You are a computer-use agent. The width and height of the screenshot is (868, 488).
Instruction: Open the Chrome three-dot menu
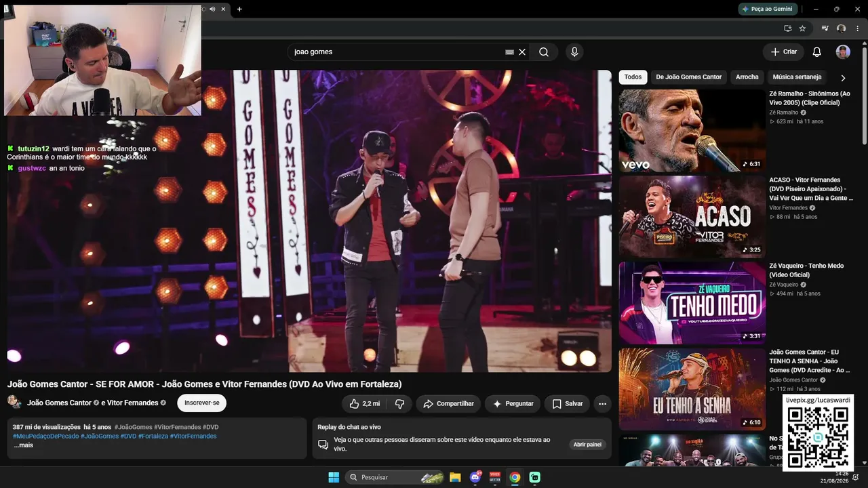click(x=858, y=28)
